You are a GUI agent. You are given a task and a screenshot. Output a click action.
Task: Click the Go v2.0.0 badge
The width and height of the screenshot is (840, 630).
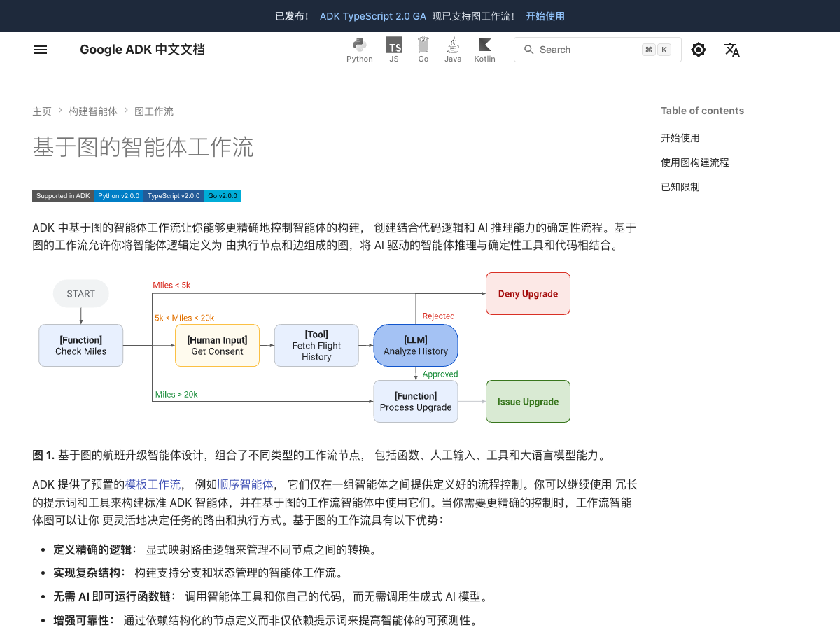pyautogui.click(x=223, y=196)
